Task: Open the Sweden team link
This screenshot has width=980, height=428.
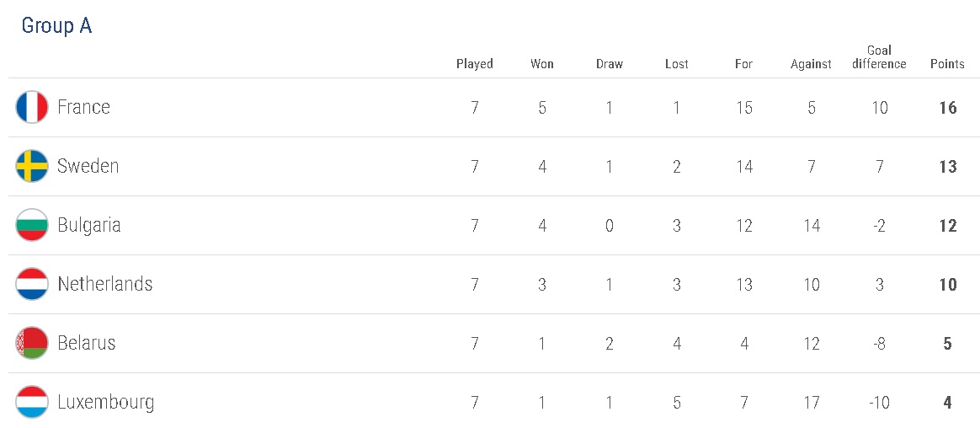Action: tap(88, 167)
